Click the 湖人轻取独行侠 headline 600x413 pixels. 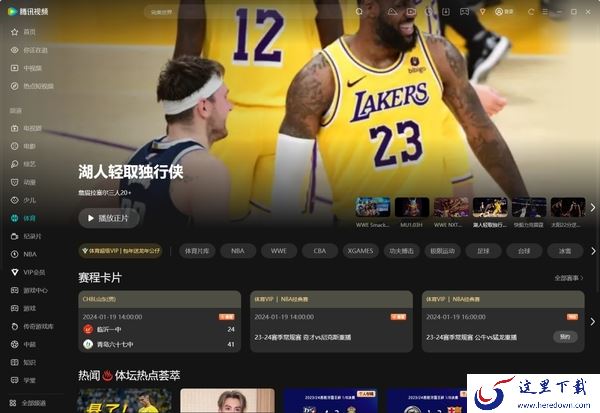131,172
